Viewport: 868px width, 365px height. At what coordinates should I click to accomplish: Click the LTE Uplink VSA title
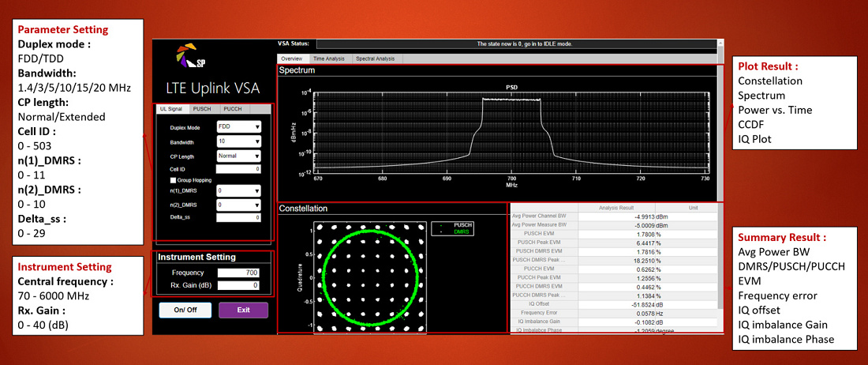click(x=212, y=88)
